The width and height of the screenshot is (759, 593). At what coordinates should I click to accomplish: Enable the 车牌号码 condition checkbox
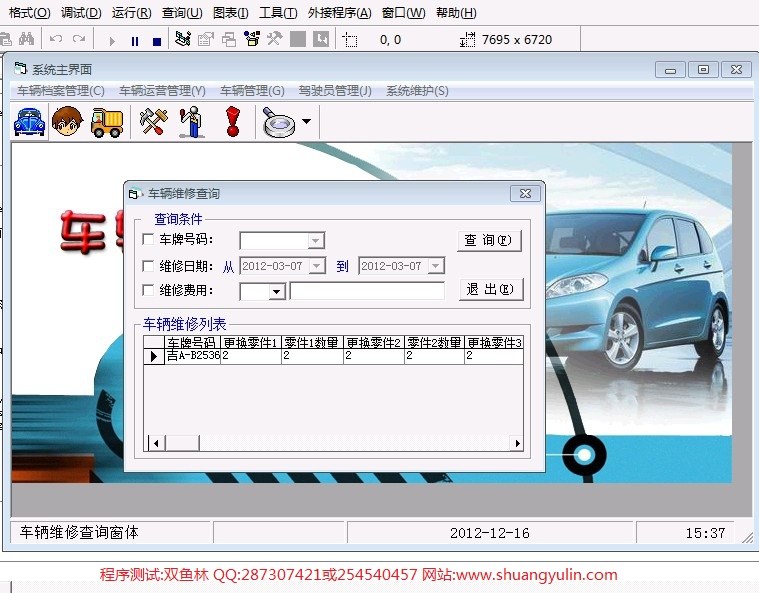148,239
